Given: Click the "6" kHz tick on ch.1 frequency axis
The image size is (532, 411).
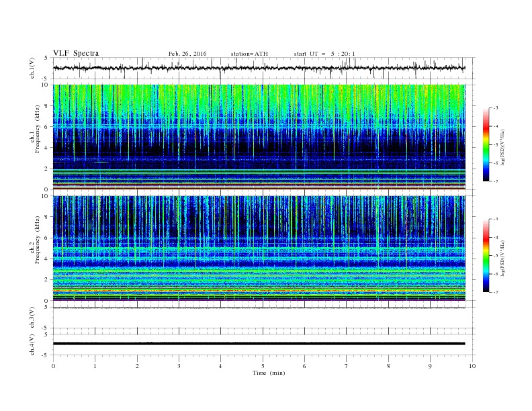Looking at the screenshot, I should [x=47, y=127].
